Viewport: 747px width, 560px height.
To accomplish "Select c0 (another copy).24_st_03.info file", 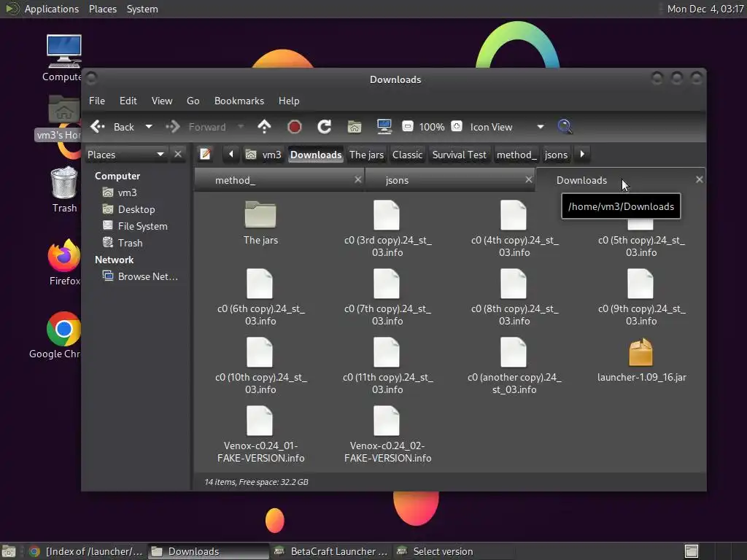I will 514,352.
